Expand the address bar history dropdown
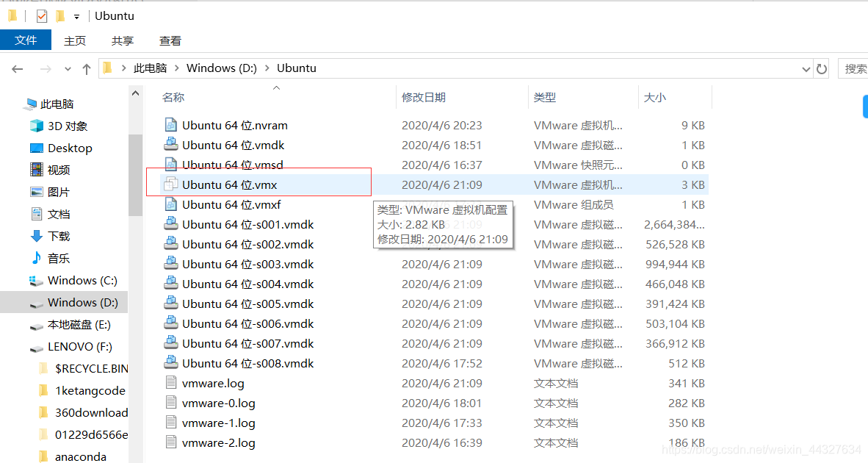Screen dimensions: 868x463 (806, 69)
